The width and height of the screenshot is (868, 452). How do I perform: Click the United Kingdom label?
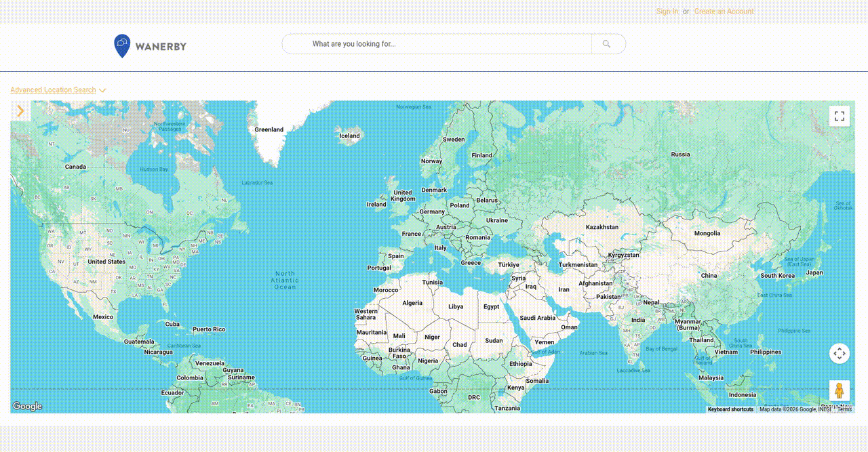[403, 196]
